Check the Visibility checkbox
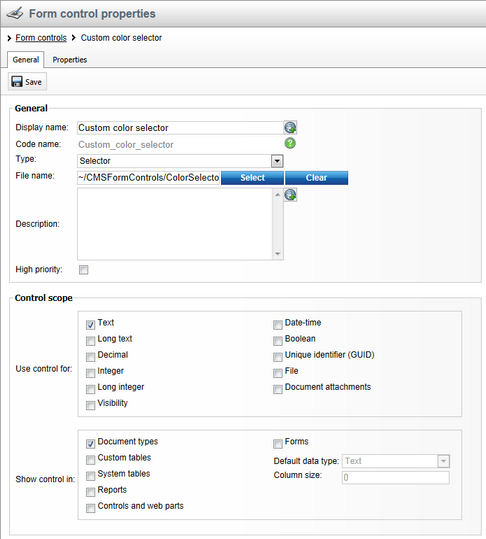Image resolution: width=486 pixels, height=539 pixels. click(90, 405)
